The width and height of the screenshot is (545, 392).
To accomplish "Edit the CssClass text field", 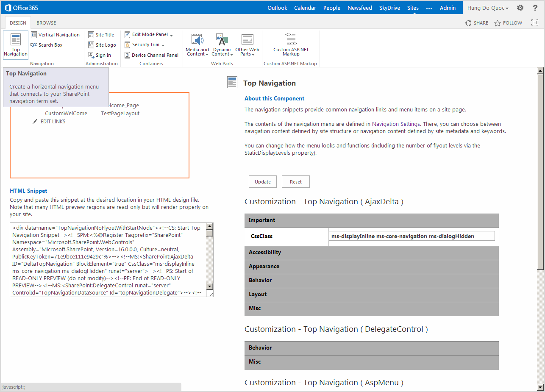I will click(412, 236).
